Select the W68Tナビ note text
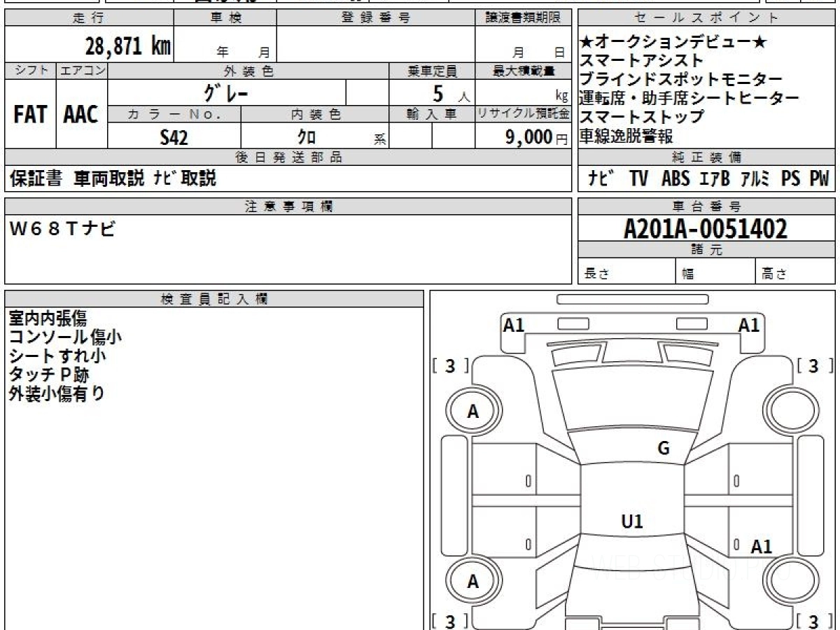840x630 pixels. coord(62,227)
